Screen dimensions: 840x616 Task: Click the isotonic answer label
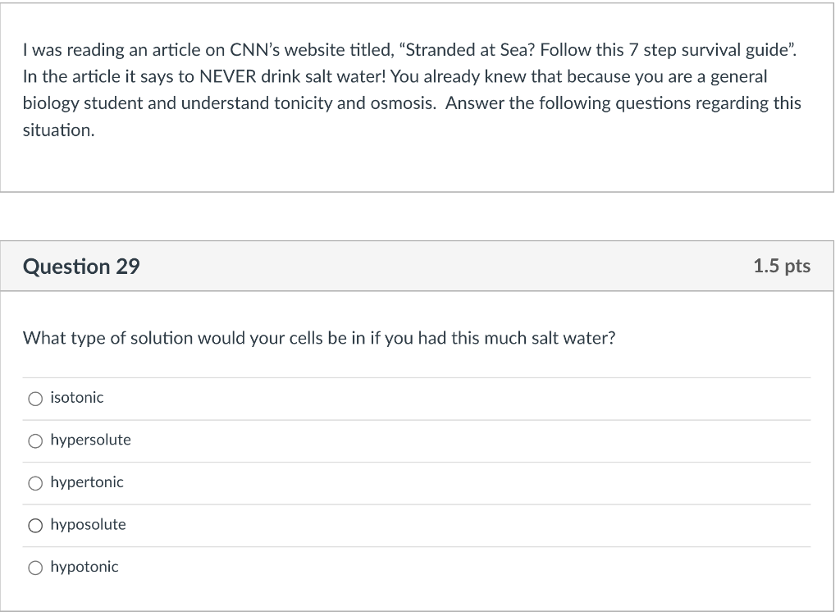click(x=76, y=398)
